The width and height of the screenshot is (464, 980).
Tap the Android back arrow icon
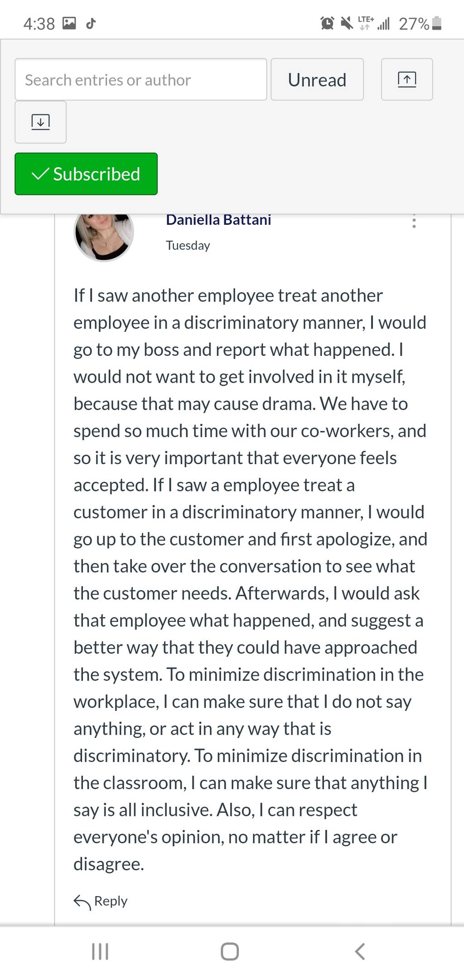(360, 951)
